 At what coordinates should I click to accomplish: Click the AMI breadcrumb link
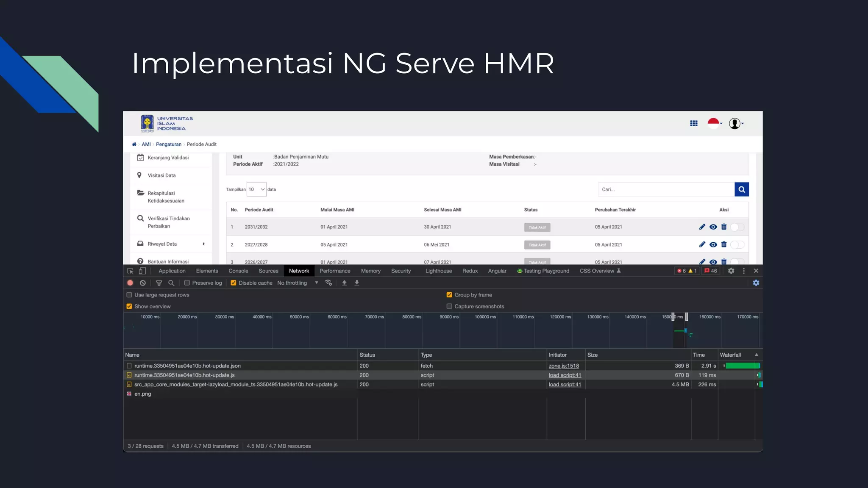[146, 144]
